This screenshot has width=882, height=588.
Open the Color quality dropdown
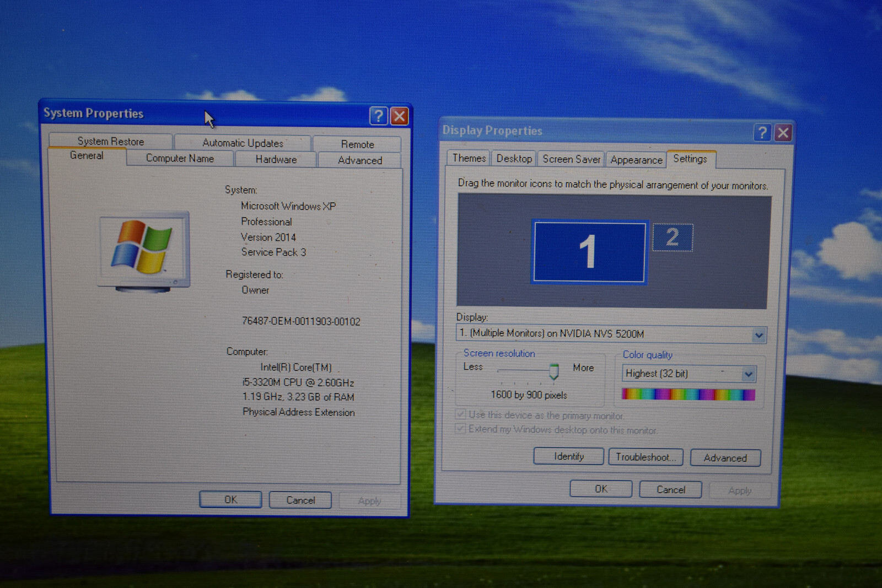[x=749, y=374]
